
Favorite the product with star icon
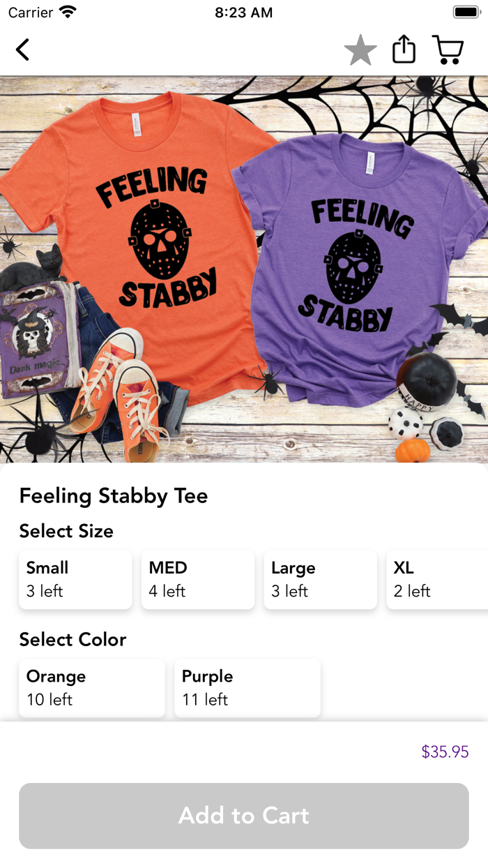[360, 50]
